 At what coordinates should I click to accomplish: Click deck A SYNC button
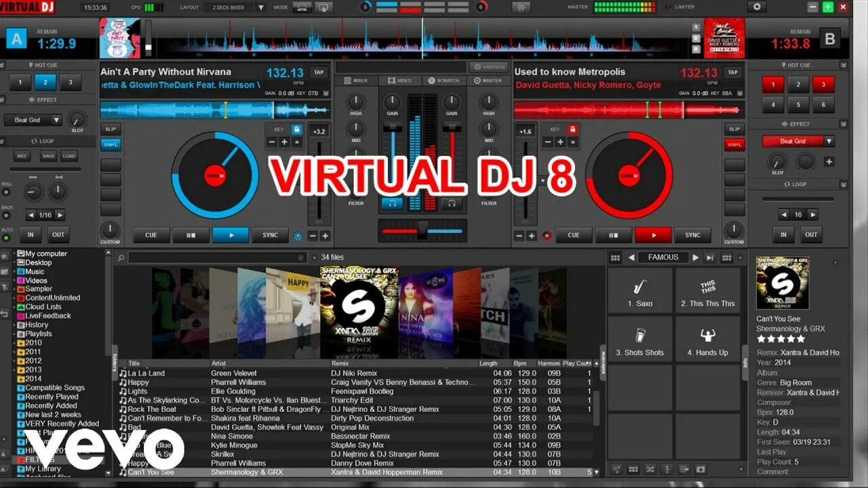coord(271,235)
